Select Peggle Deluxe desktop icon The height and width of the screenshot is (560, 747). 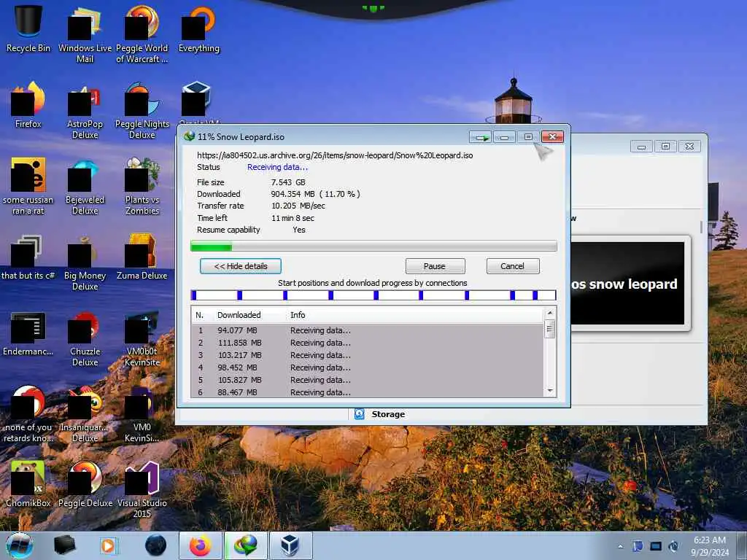(x=85, y=484)
